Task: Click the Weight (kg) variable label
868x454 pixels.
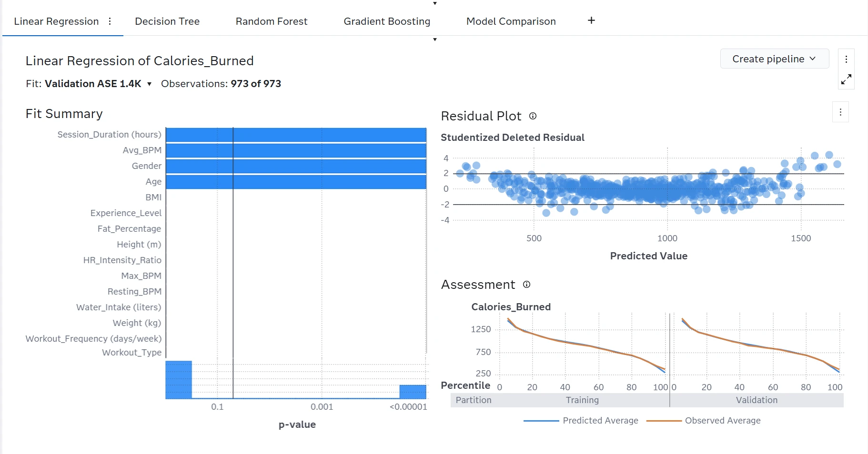Action: click(x=137, y=323)
